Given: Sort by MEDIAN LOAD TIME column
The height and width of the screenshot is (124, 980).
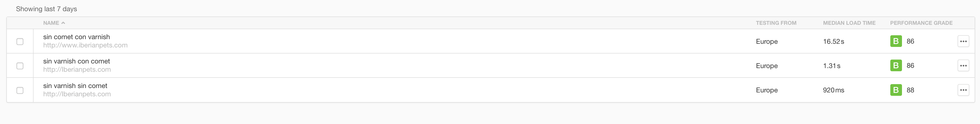Looking at the screenshot, I should pyautogui.click(x=849, y=23).
